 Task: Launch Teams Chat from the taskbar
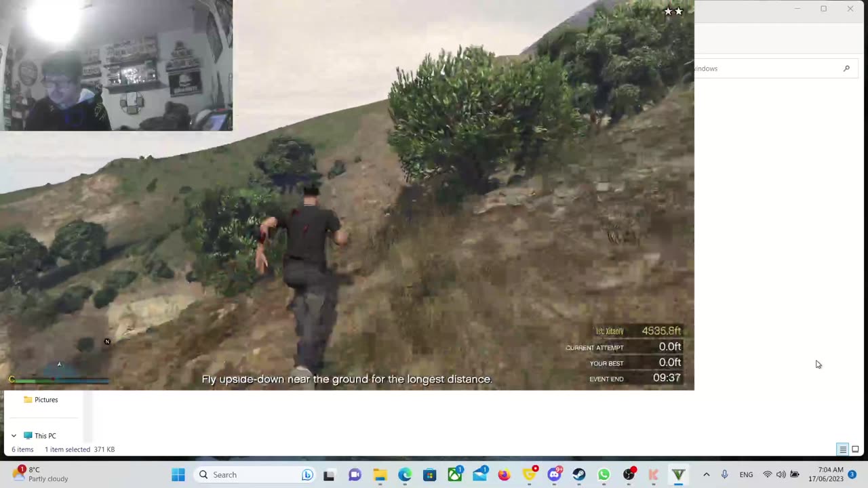tap(355, 474)
